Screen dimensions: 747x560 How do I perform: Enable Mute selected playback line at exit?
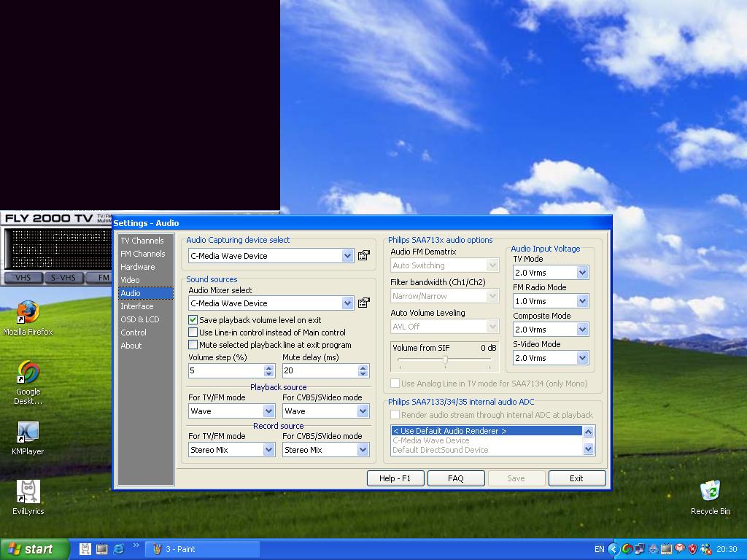pyautogui.click(x=193, y=345)
